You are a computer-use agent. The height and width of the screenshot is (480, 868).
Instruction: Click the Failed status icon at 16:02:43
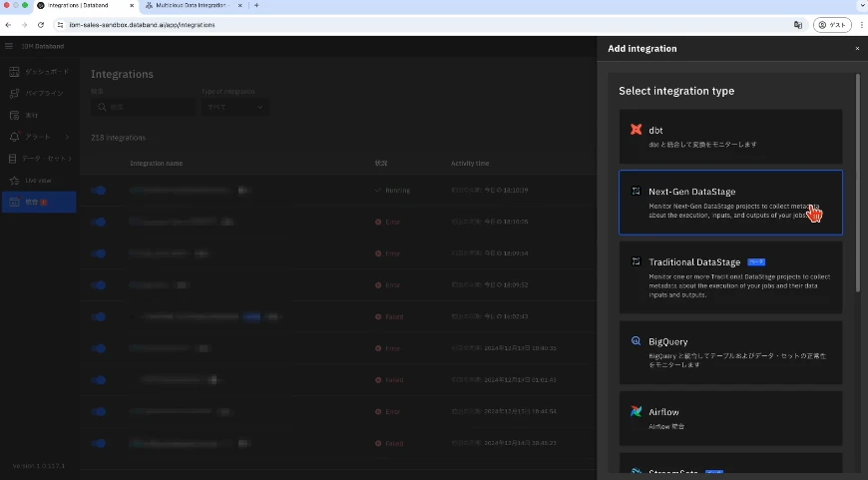point(378,316)
